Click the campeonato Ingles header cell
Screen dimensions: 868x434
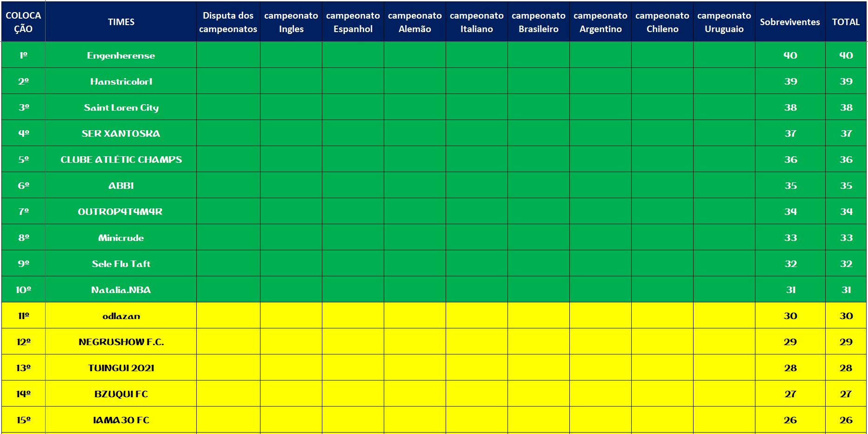pyautogui.click(x=291, y=22)
